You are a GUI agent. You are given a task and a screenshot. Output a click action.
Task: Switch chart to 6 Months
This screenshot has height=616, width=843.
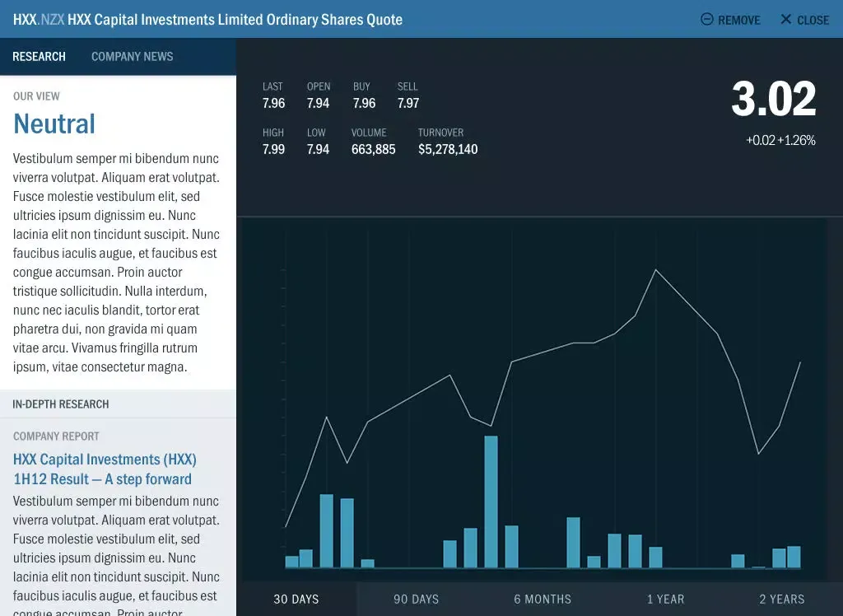pos(543,599)
